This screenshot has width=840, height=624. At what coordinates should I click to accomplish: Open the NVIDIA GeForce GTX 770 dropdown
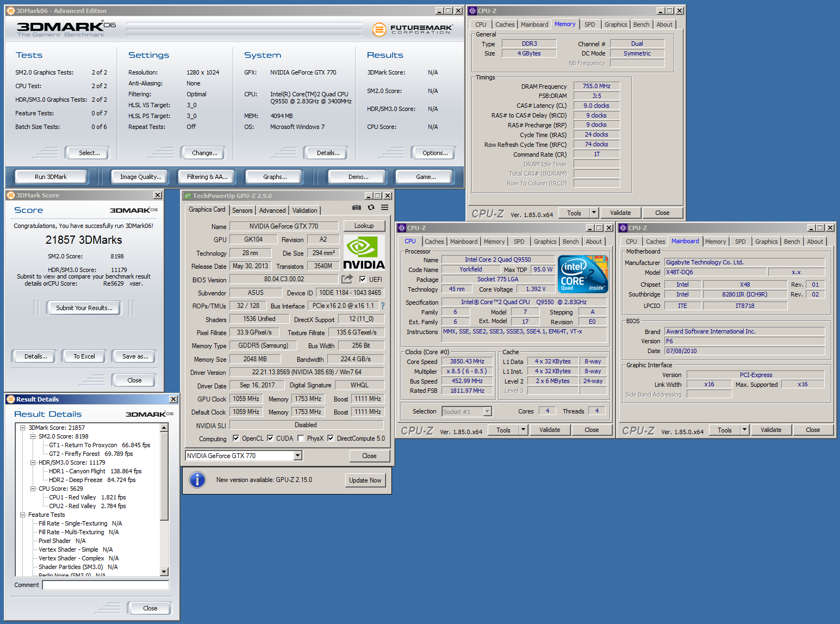(298, 456)
